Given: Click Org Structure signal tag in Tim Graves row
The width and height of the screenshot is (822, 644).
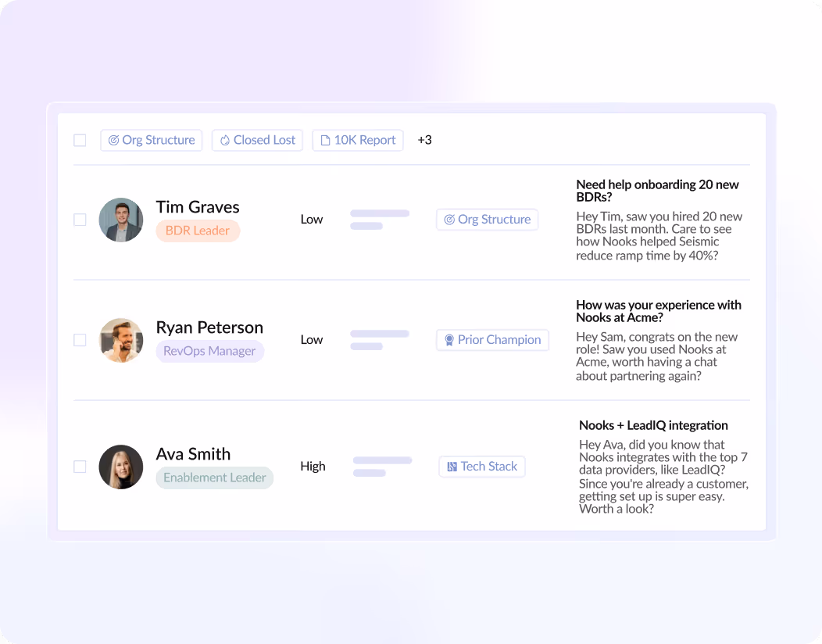Looking at the screenshot, I should (x=488, y=220).
